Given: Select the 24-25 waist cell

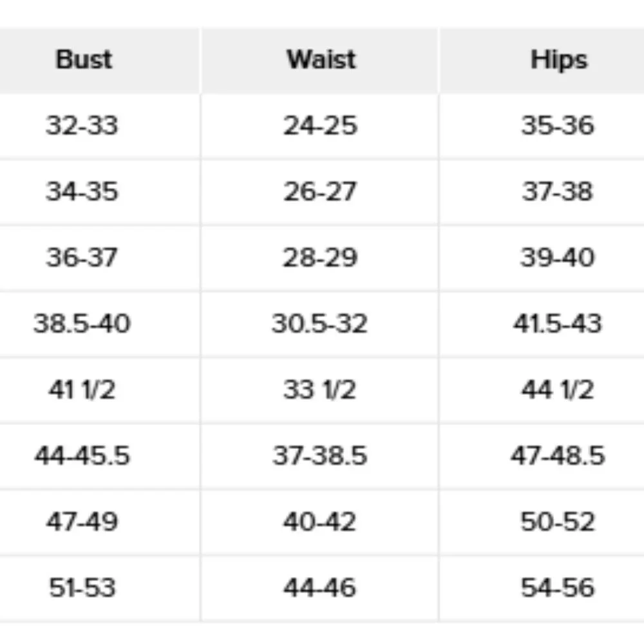Looking at the screenshot, I should 320,126.
